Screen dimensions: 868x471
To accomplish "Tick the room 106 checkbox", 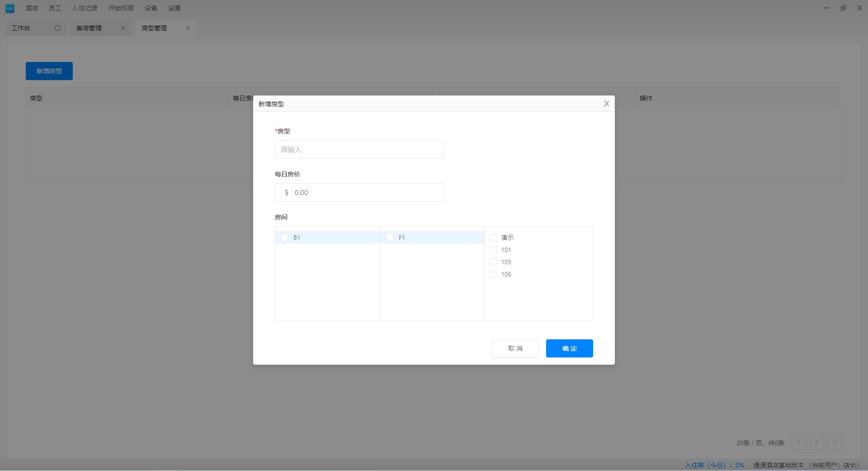I will (494, 274).
